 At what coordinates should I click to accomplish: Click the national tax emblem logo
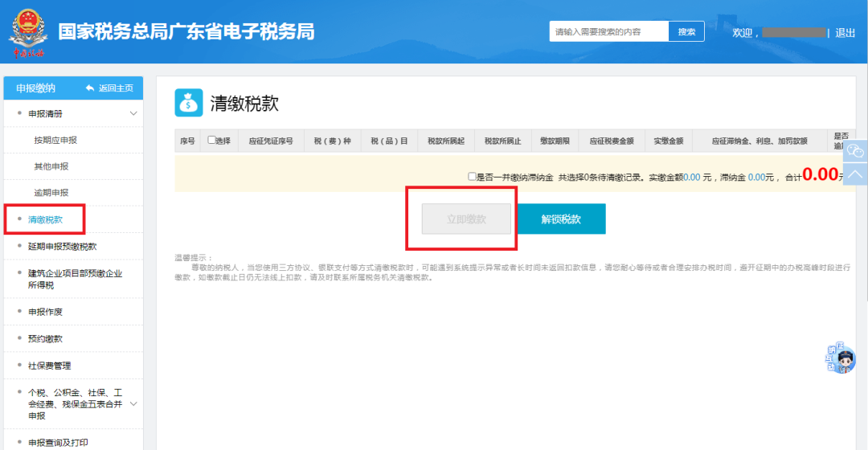27,33
